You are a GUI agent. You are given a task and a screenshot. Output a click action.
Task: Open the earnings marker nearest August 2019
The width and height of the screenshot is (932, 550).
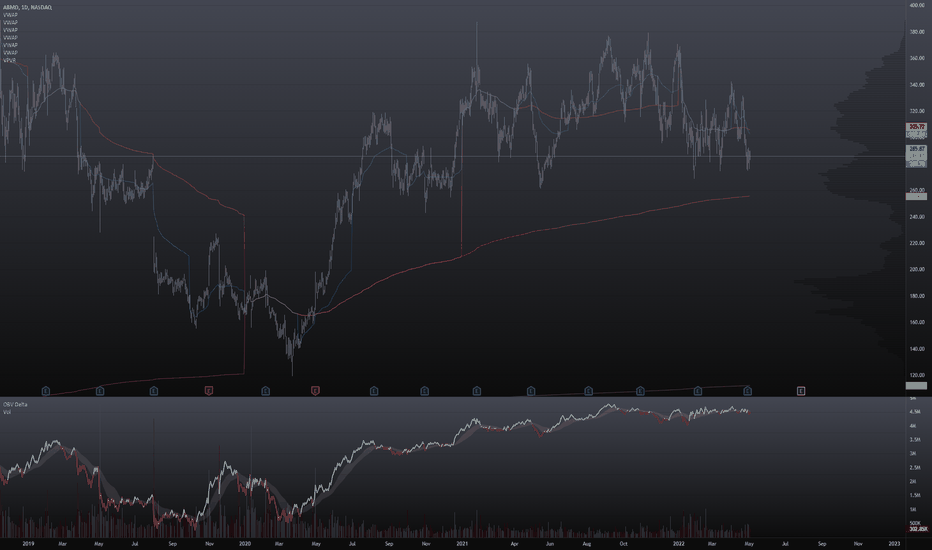coord(154,391)
